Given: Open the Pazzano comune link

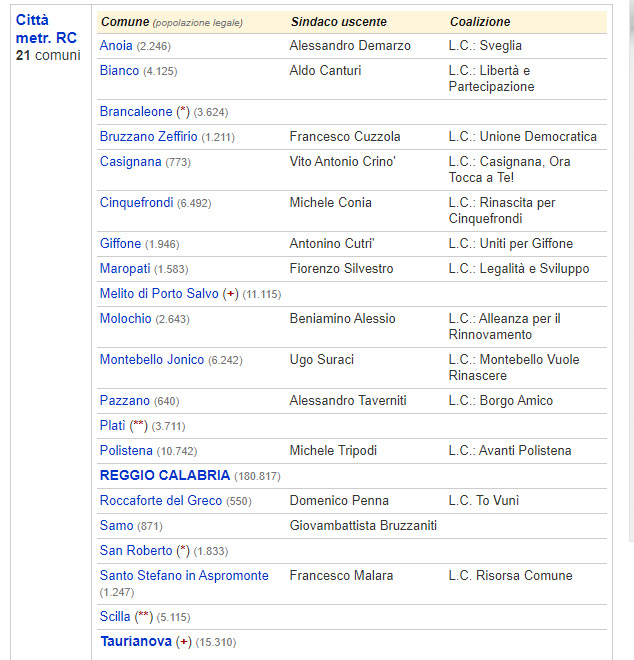Looking at the screenshot, I should [125, 400].
